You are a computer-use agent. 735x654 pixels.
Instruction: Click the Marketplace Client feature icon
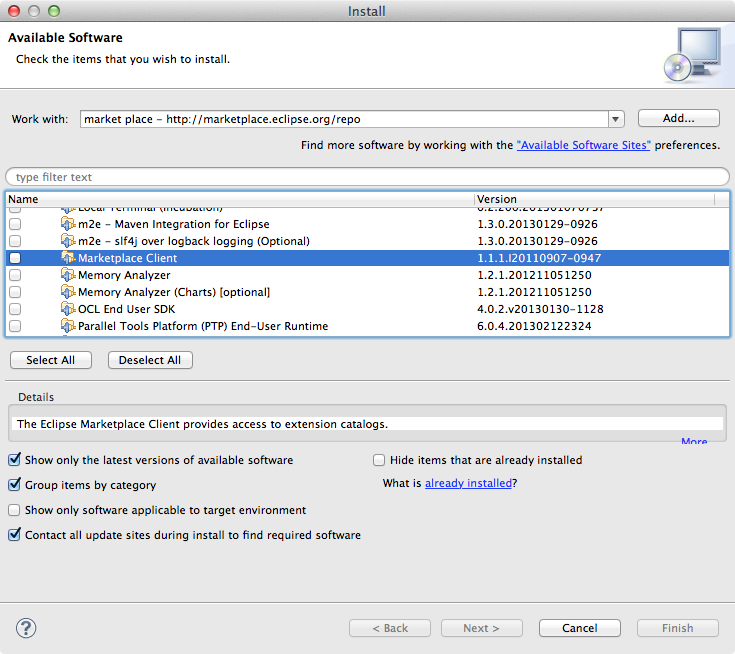point(68,257)
